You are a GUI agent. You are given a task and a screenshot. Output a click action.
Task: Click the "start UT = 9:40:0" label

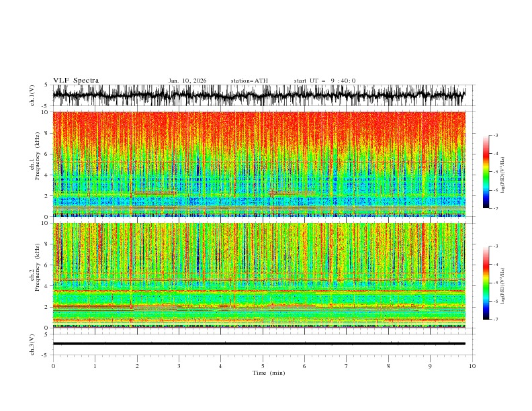(x=324, y=81)
